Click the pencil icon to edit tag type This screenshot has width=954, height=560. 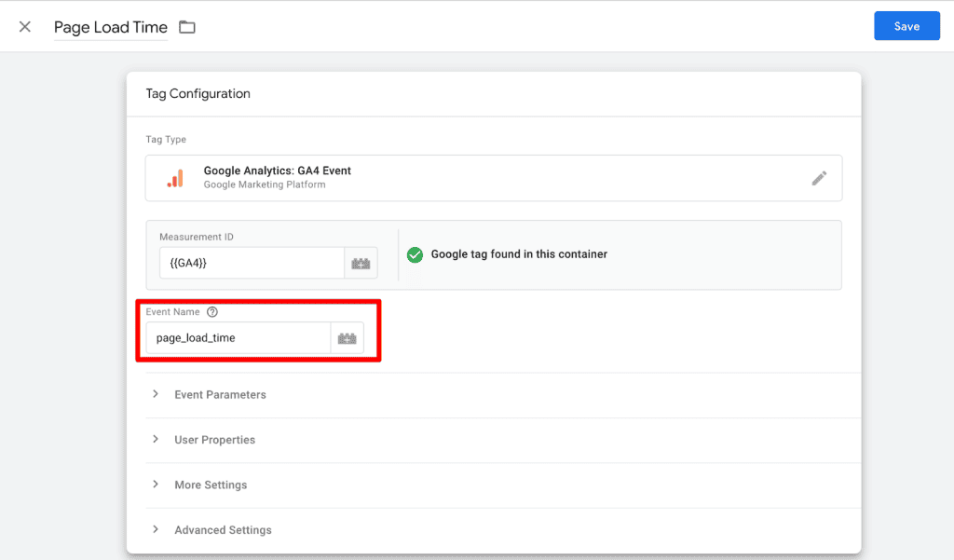[x=819, y=178]
